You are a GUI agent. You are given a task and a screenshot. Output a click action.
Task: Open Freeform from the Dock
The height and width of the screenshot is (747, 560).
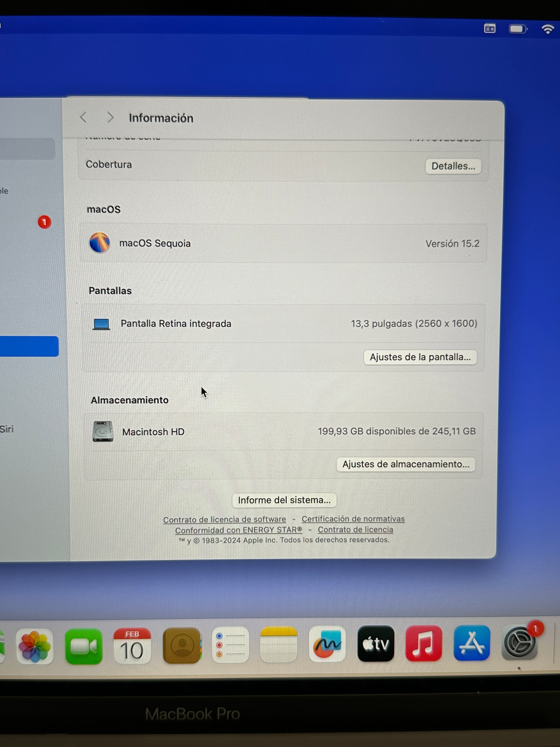(327, 643)
